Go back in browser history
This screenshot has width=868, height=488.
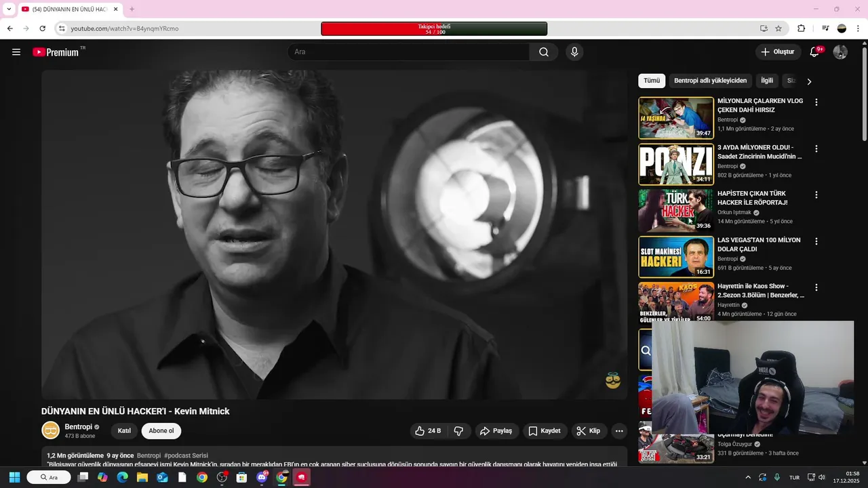tap(10, 28)
